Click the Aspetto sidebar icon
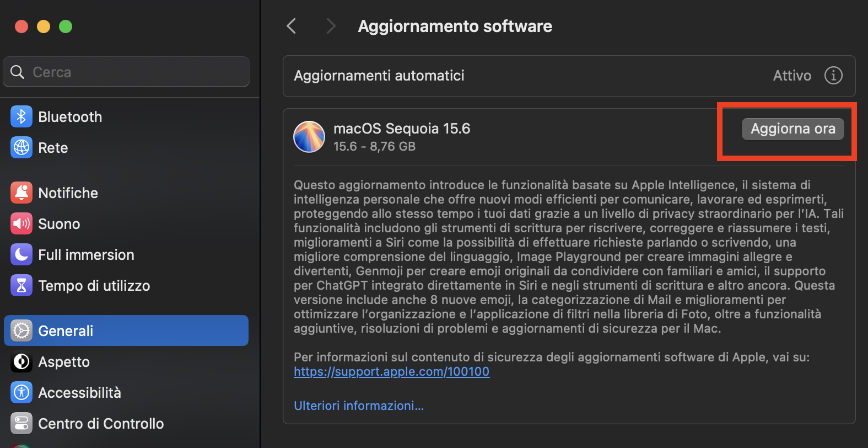868x448 pixels. [21, 362]
